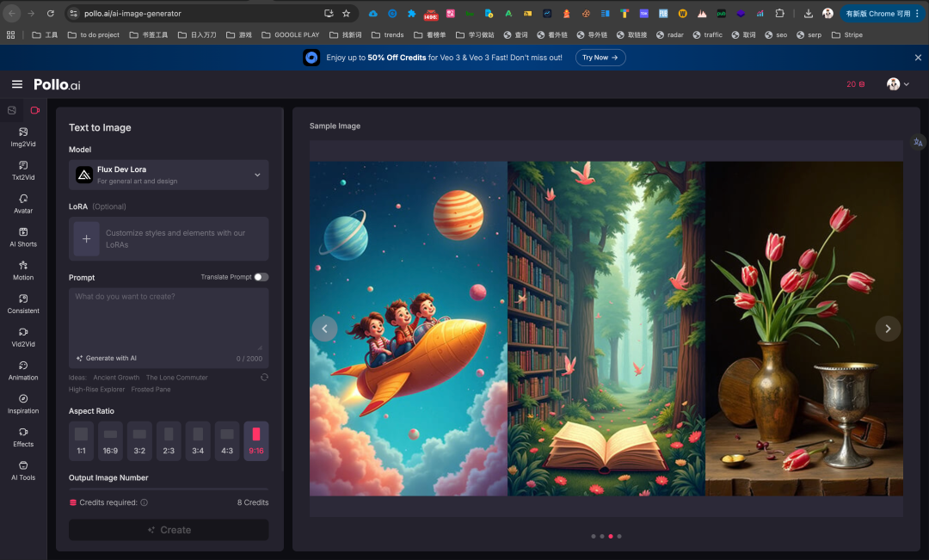929x560 pixels.
Task: Reload the page in Chrome
Action: click(51, 13)
